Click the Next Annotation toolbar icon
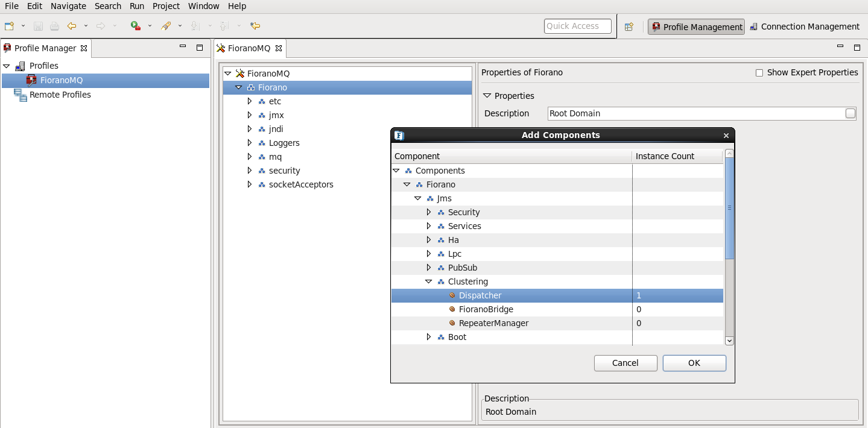868x428 pixels. (x=195, y=26)
